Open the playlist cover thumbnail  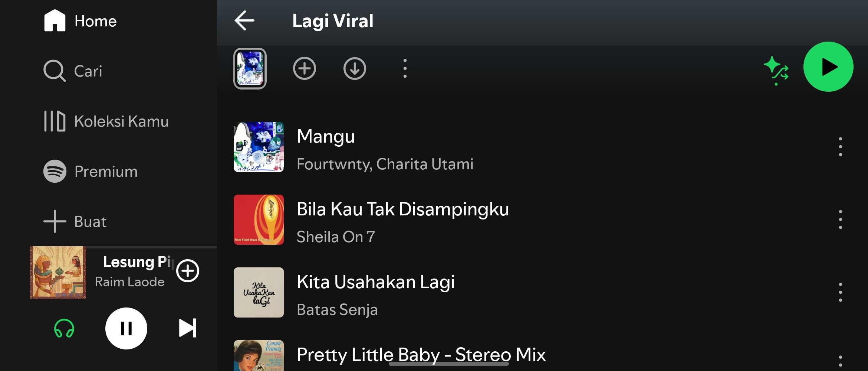pos(250,68)
